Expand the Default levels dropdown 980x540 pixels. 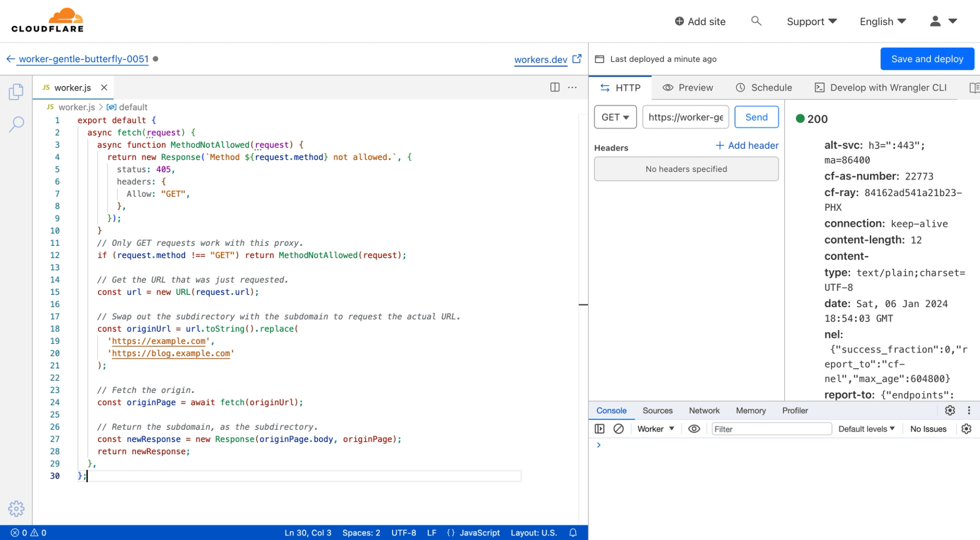(866, 429)
